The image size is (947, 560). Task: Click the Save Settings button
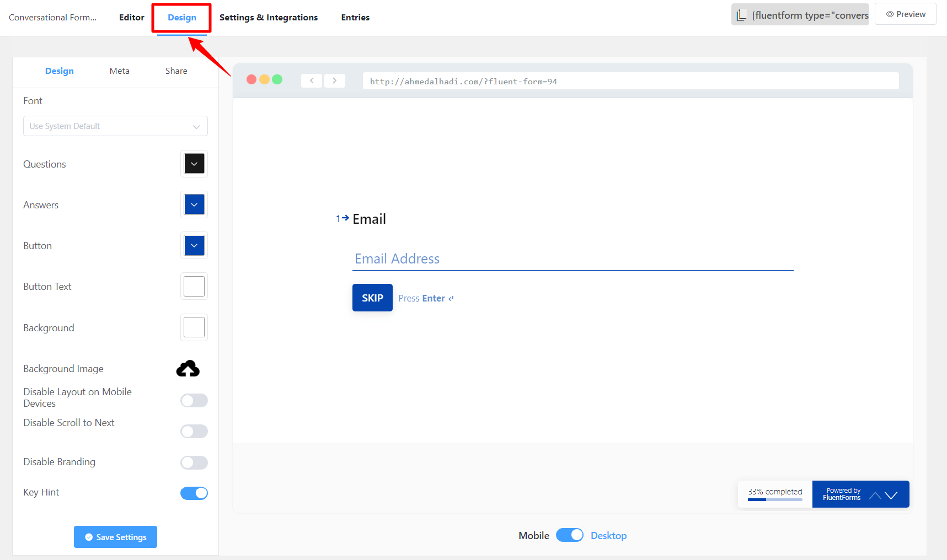point(115,537)
